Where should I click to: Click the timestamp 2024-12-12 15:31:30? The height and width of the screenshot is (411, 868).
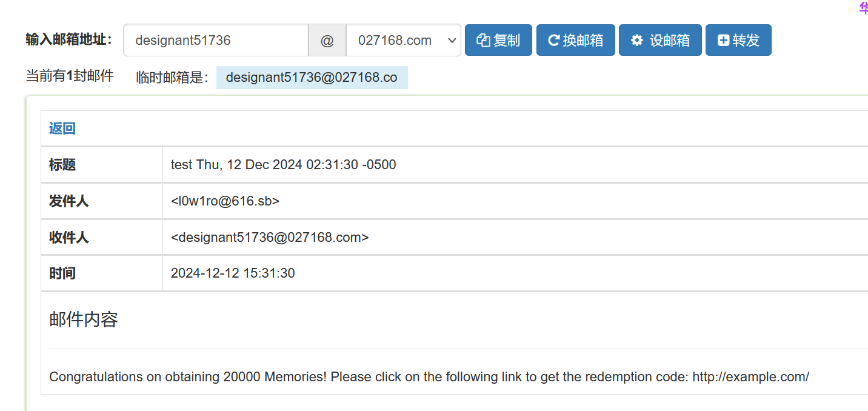point(233,273)
